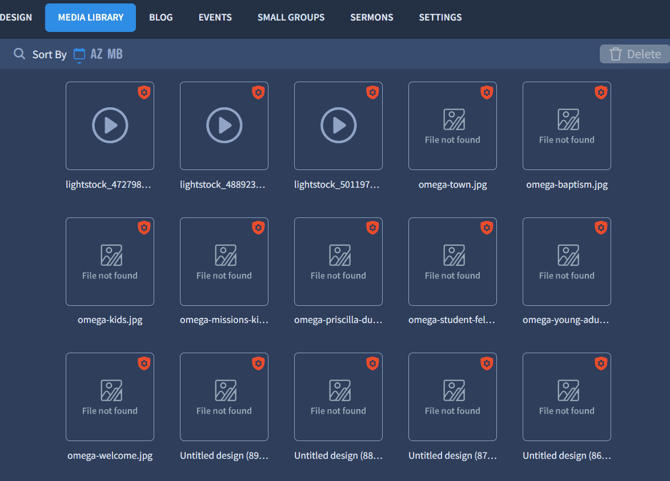The height and width of the screenshot is (481, 670).
Task: Click the omega-priscilla image placeholder icon
Action: [338, 255]
